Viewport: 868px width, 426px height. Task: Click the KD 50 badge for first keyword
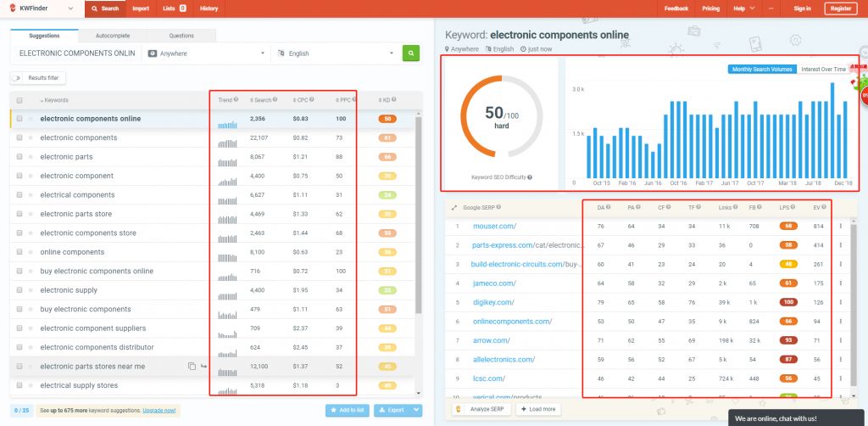[x=387, y=119]
